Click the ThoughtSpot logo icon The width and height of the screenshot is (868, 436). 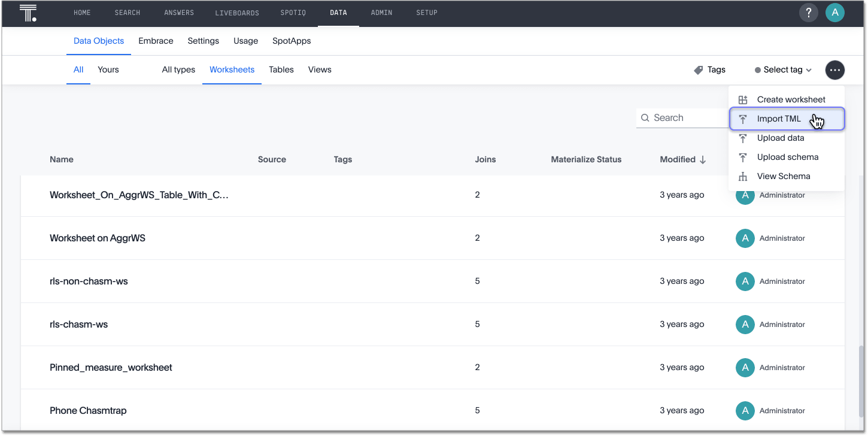(x=28, y=13)
